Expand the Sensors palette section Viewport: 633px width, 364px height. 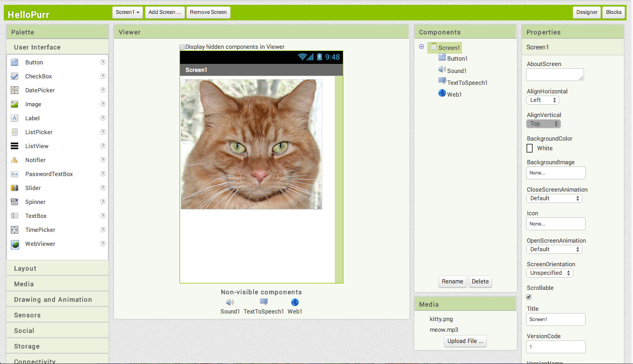[x=57, y=315]
